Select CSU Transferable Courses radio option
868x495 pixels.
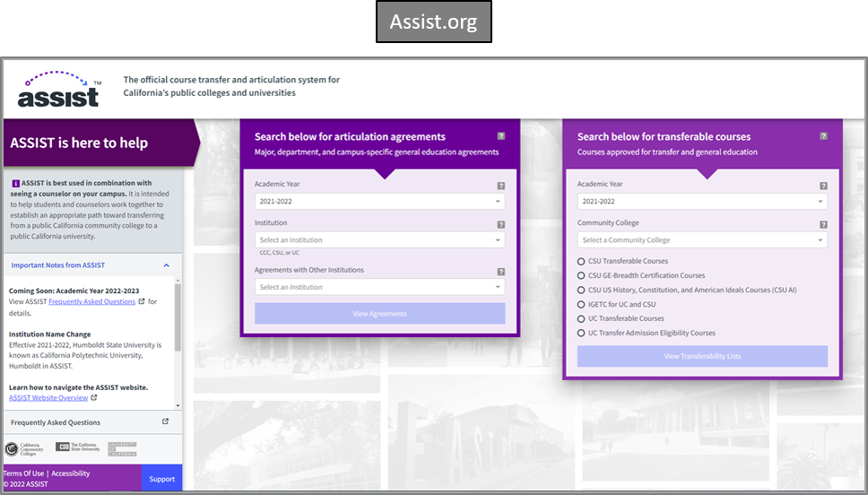(582, 261)
